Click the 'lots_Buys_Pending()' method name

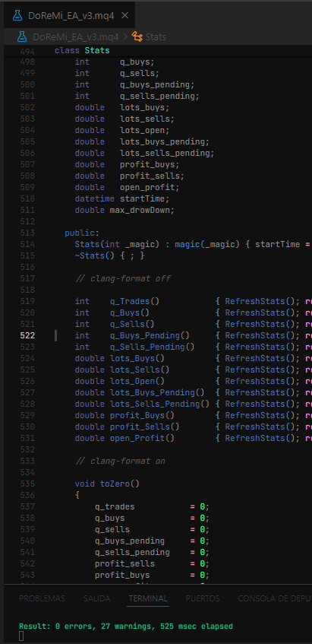(157, 392)
